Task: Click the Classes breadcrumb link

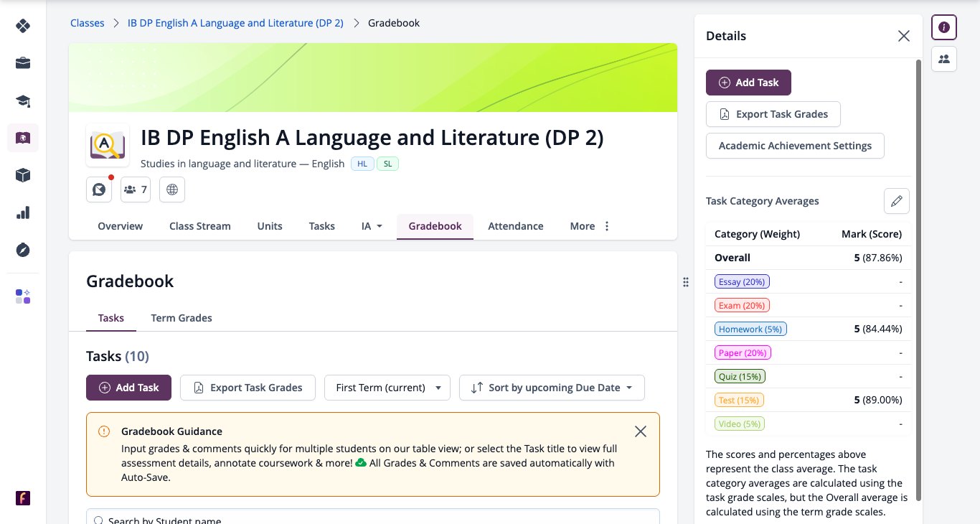Action: coord(88,23)
